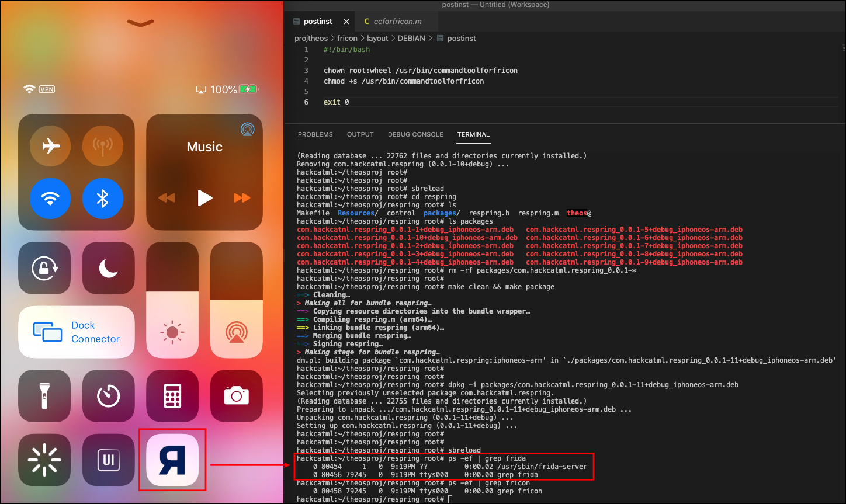The image size is (846, 504).
Task: Tap the battery indicator
Action: click(249, 89)
